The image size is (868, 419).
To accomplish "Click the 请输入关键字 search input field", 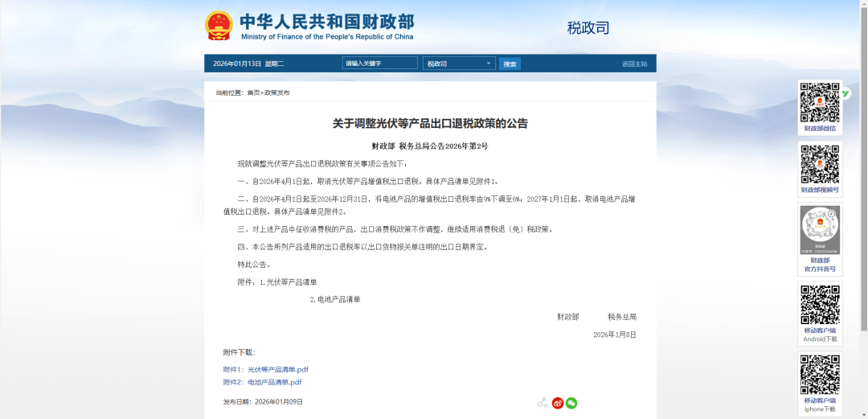I will pos(380,64).
